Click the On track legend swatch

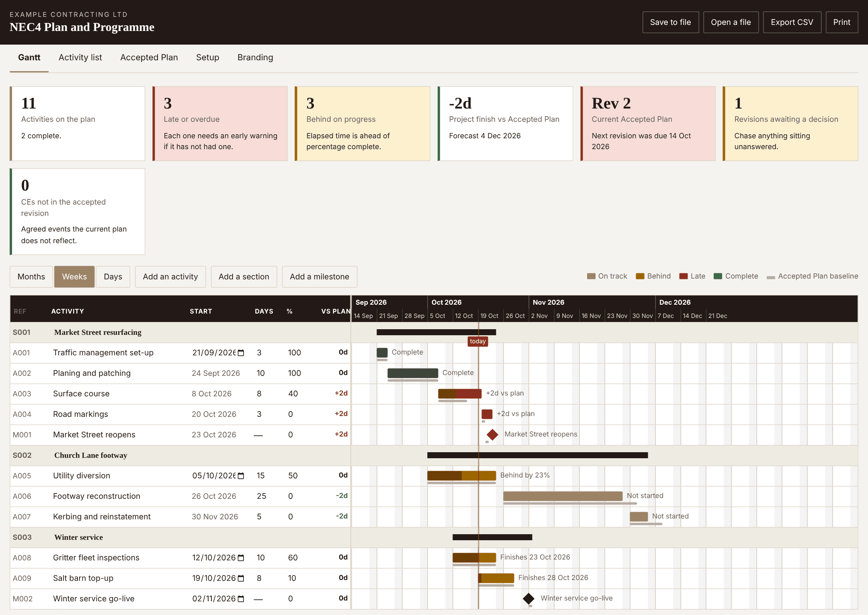(x=591, y=276)
